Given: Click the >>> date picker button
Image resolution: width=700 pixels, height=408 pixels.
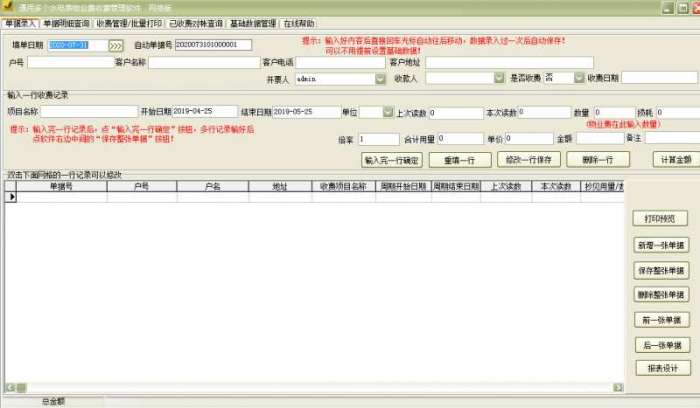Looking at the screenshot, I should (116, 46).
